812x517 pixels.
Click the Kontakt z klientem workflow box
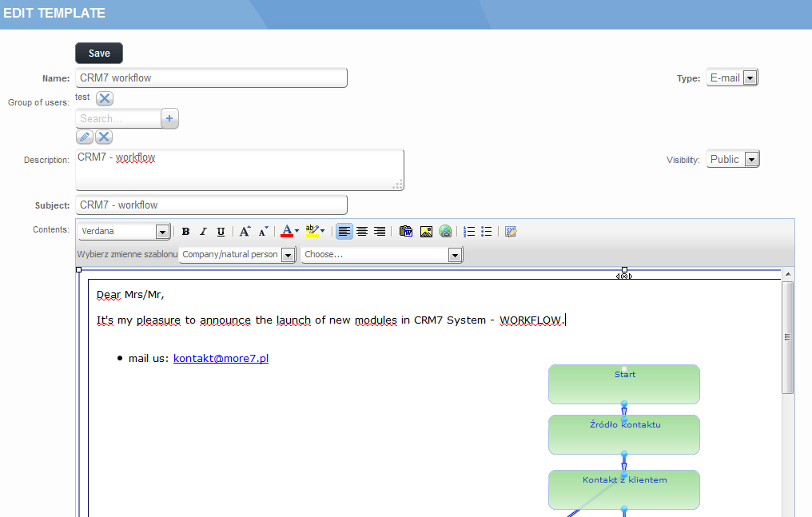click(624, 490)
